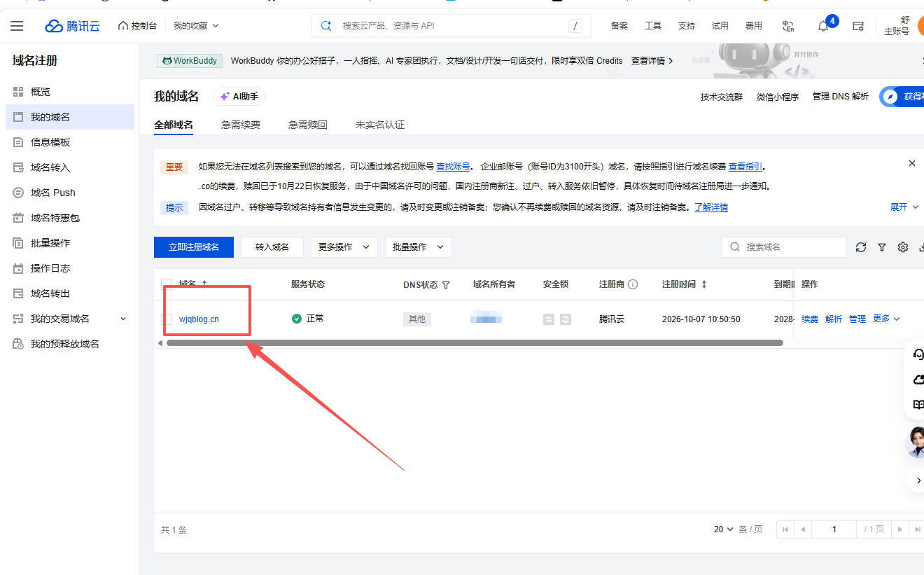Image resolution: width=924 pixels, height=575 pixels.
Task: Open the AI助手 assistant
Action: [x=239, y=97]
